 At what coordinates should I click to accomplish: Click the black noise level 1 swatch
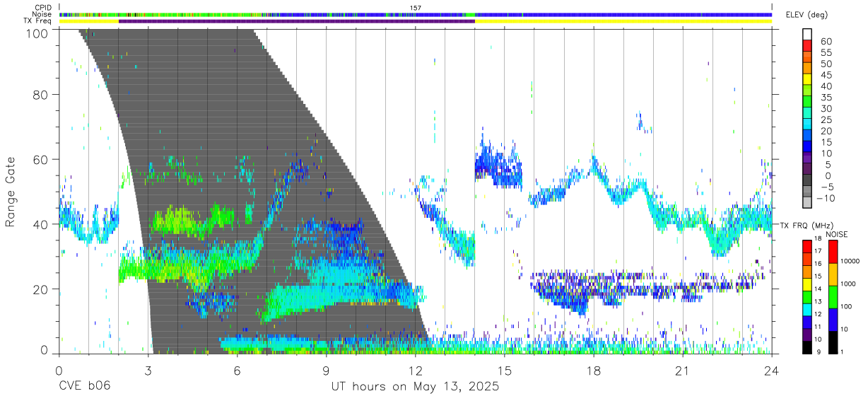pyautogui.click(x=833, y=342)
